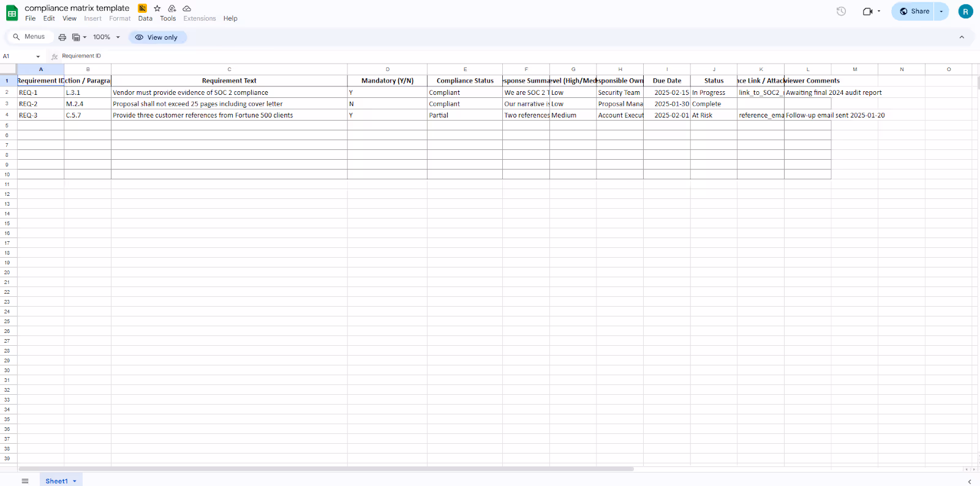
Task: Open the Data menu
Action: tap(145, 18)
